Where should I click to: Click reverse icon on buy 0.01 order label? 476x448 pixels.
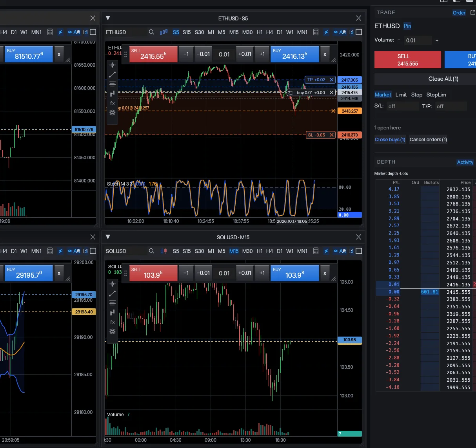pos(291,93)
